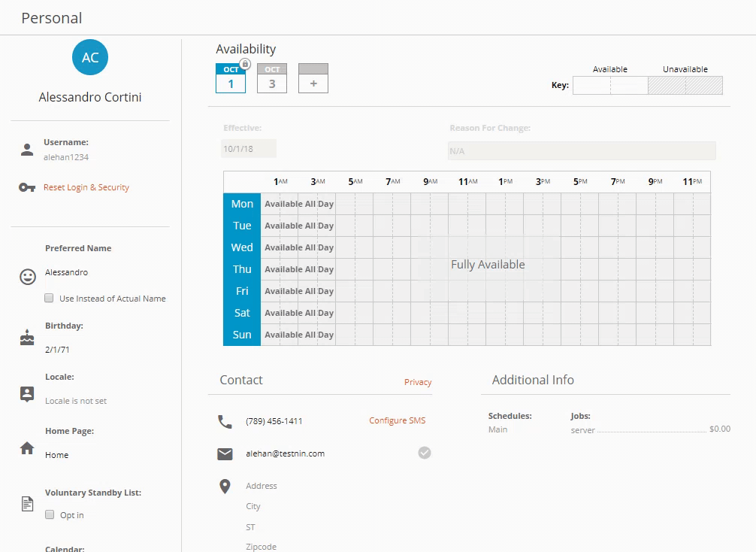The image size is (756, 552).
Task: Click the Configure SMS link
Action: tap(397, 420)
